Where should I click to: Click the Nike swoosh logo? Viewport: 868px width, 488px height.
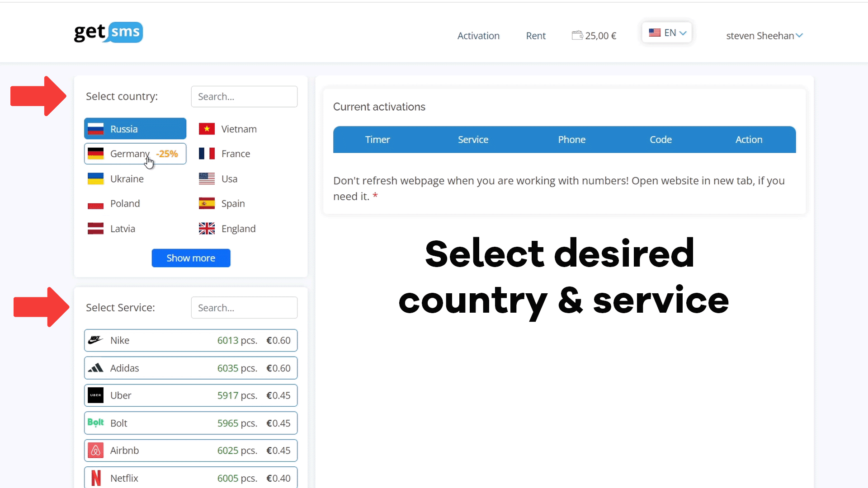(x=95, y=340)
